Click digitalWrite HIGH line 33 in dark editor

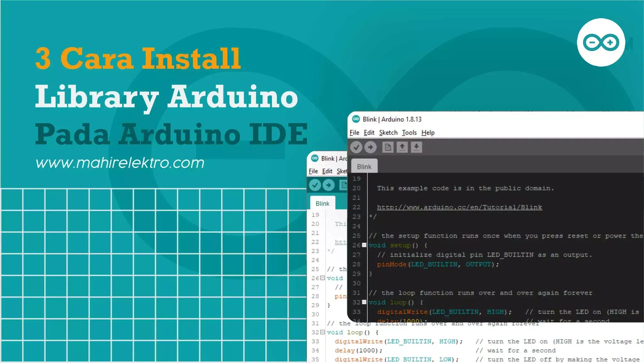click(444, 312)
